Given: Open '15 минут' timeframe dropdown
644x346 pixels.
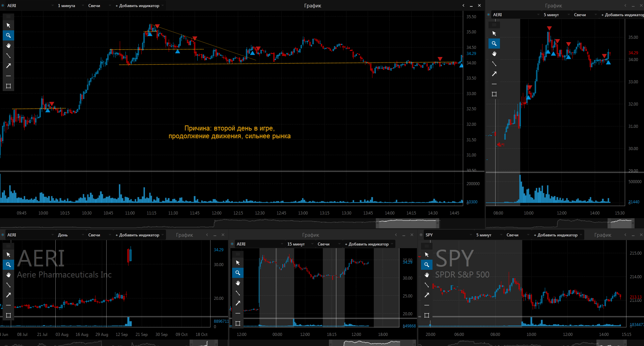Looking at the screenshot, I should click(x=300, y=244).
